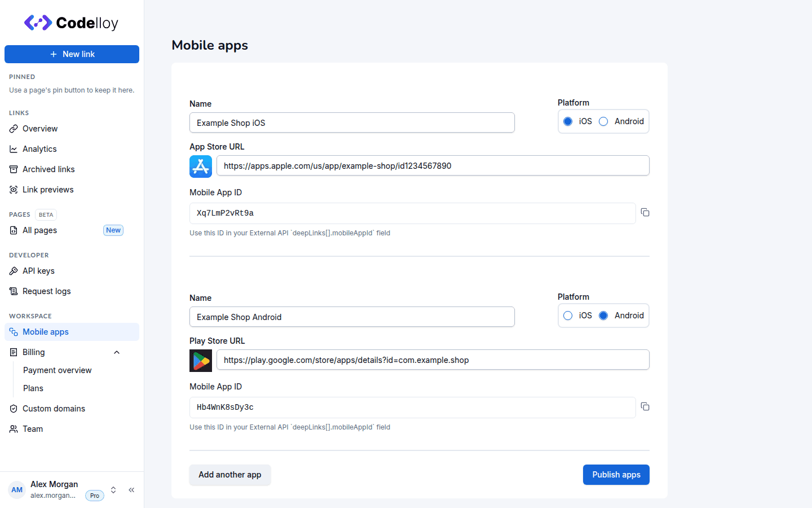Click the Xq7LmP2vRt9a ID field
812x508 pixels.
[x=413, y=213]
